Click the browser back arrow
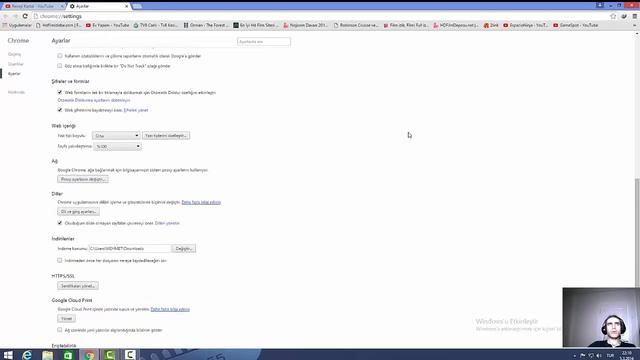Viewport: 640px width, 360px height. [x=6, y=16]
